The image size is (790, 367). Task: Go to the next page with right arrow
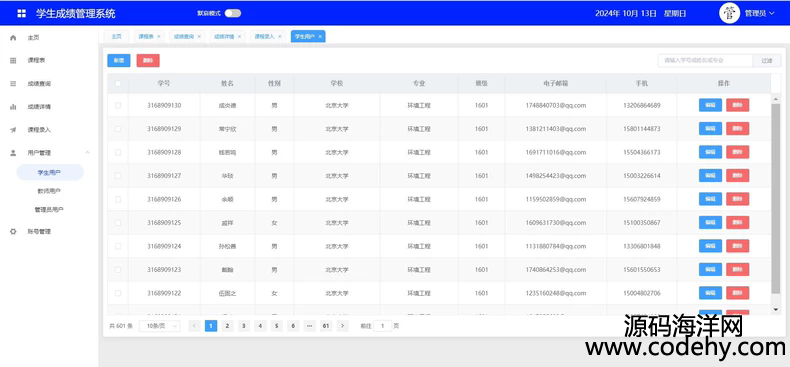click(343, 326)
